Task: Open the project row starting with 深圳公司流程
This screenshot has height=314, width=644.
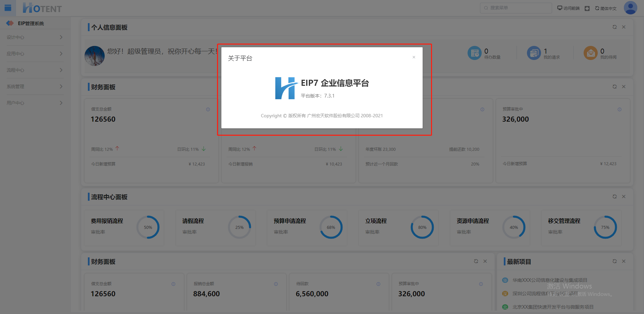Action: (x=545, y=294)
